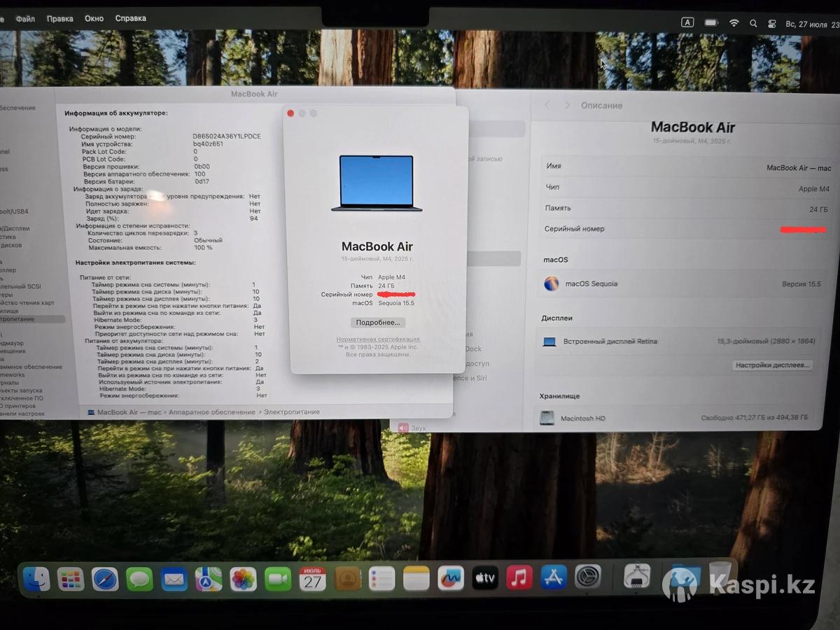Image resolution: width=840 pixels, height=630 pixels.
Task: Click 'Информация об аккумуляторе' heading
Action: [116, 113]
